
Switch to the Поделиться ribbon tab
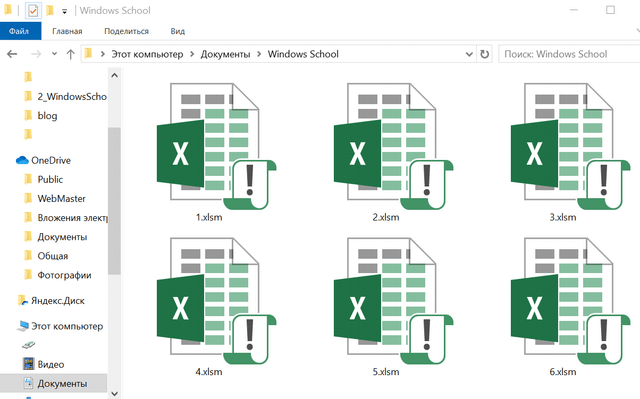(x=127, y=31)
